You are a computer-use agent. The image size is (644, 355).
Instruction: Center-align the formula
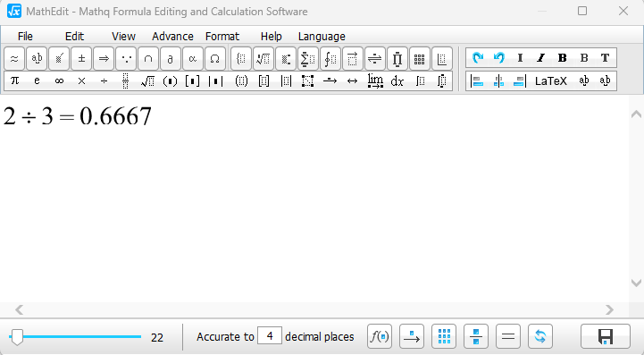pyautogui.click(x=498, y=81)
